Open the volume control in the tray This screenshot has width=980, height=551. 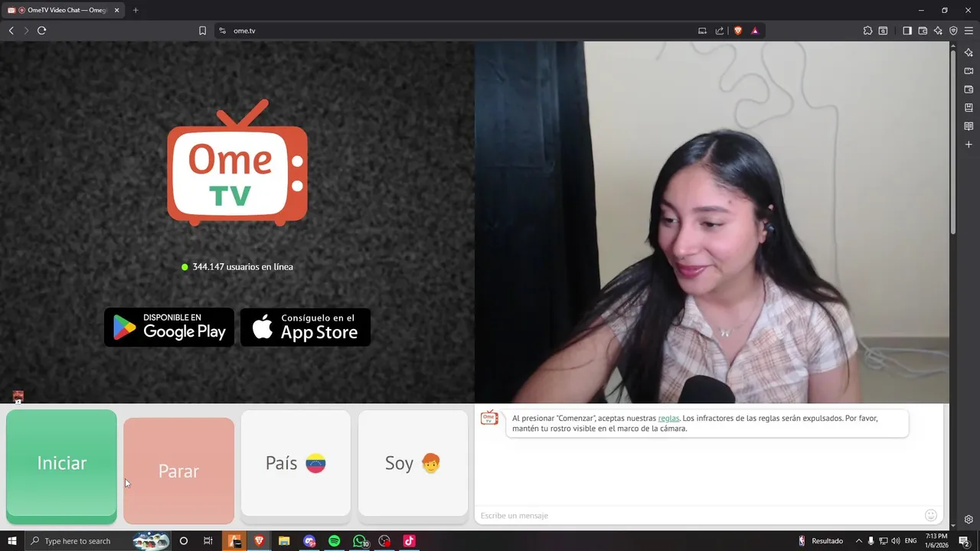click(894, 541)
